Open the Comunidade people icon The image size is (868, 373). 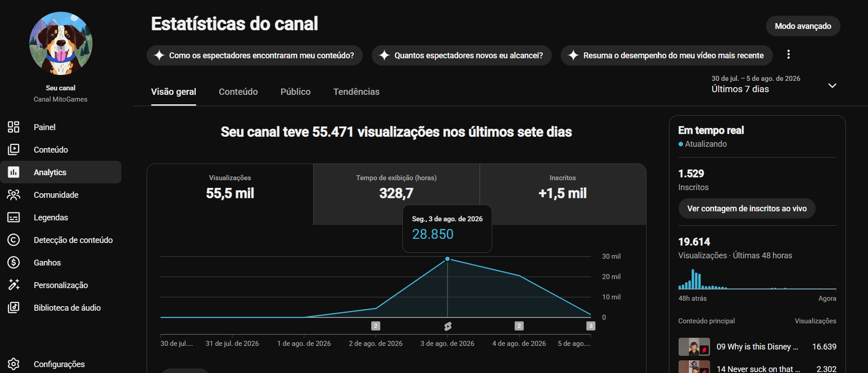pos(14,195)
